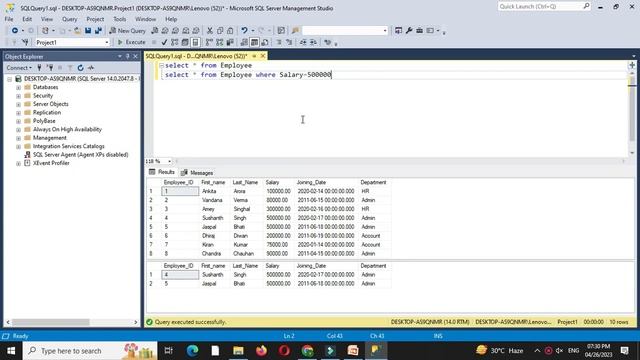The height and width of the screenshot is (360, 640).
Task: Open the Edit menu
Action: [x=27, y=19]
